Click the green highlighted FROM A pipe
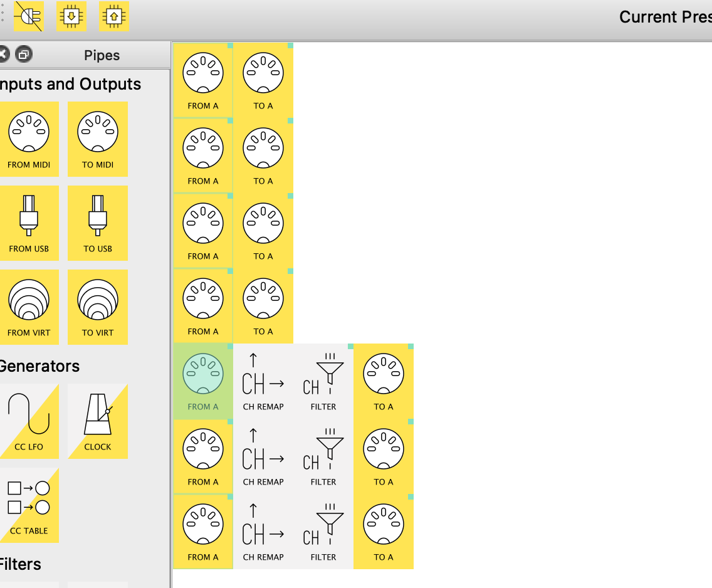 (x=203, y=381)
